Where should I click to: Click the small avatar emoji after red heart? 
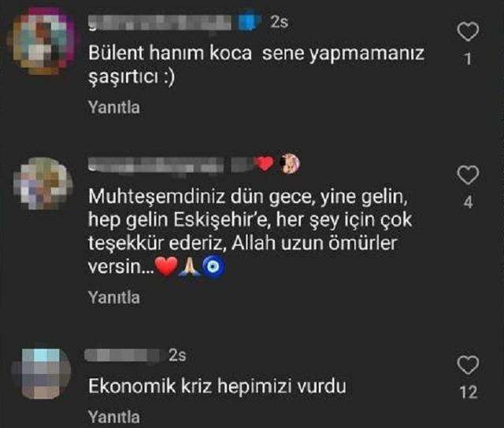[289, 164]
